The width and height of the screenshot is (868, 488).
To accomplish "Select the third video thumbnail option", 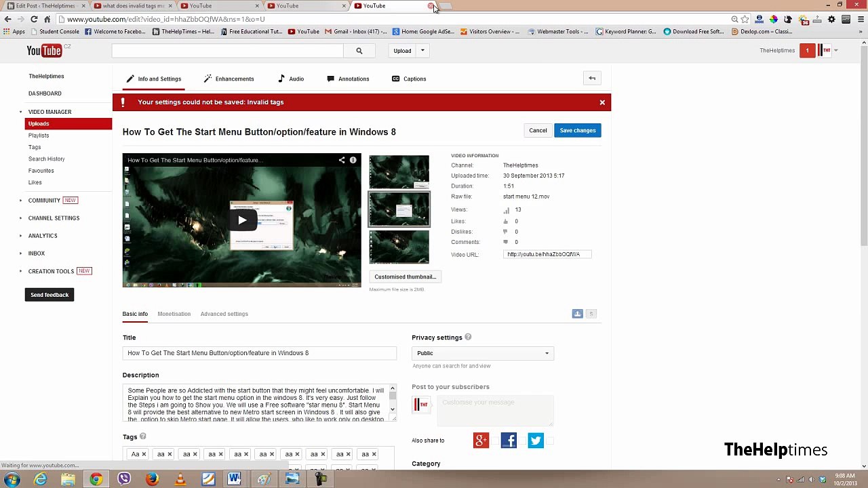I will point(399,247).
